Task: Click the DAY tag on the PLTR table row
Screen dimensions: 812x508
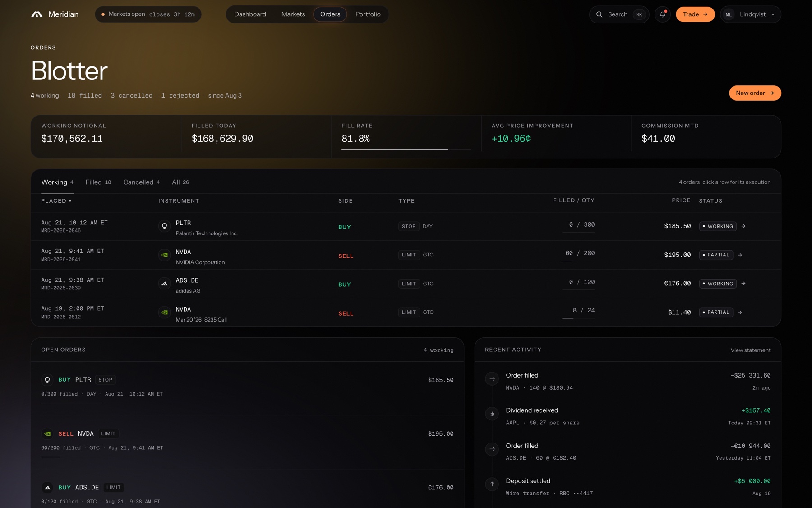Action: pyautogui.click(x=428, y=226)
